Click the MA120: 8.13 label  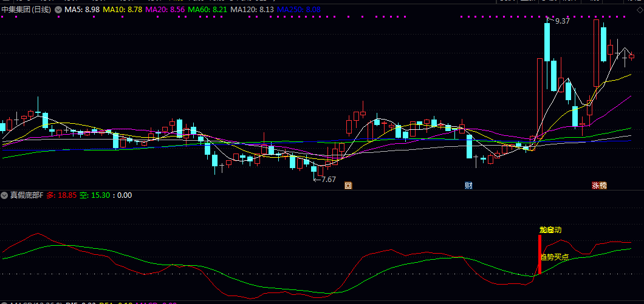coord(252,10)
